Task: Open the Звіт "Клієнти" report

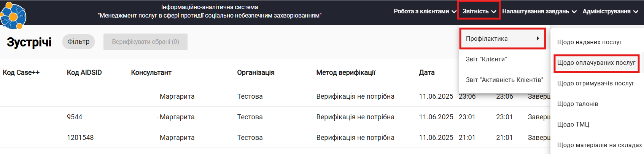Action: click(x=486, y=59)
